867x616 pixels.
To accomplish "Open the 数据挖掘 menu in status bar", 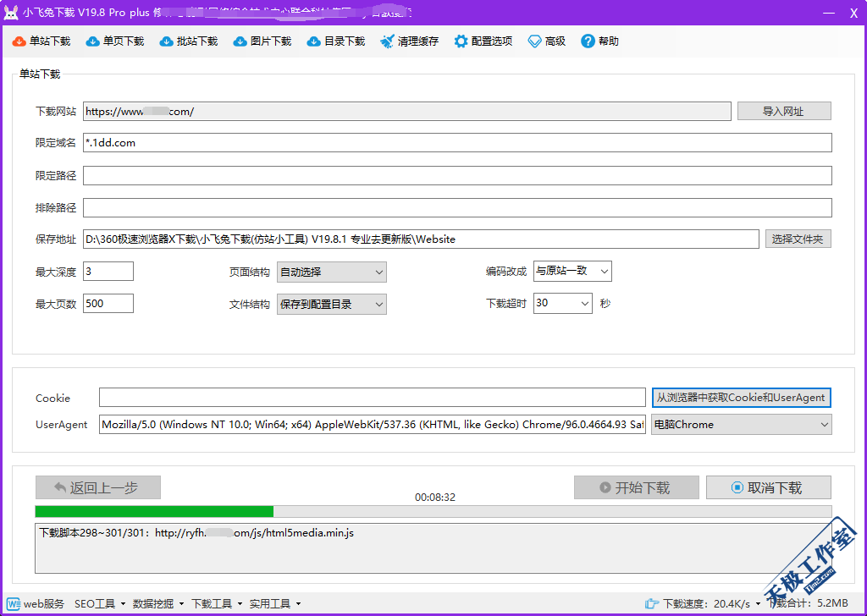I will [x=158, y=604].
